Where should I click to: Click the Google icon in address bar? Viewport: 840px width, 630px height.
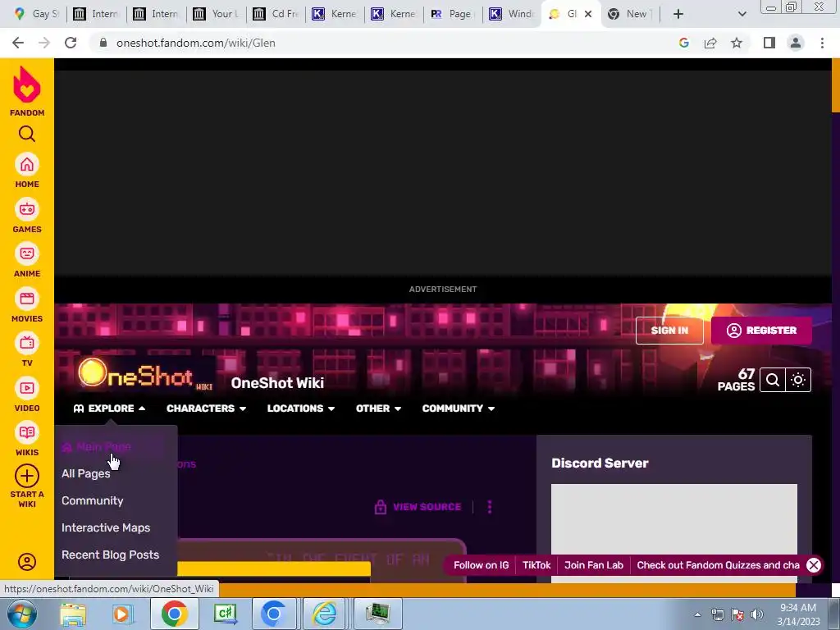point(684,43)
